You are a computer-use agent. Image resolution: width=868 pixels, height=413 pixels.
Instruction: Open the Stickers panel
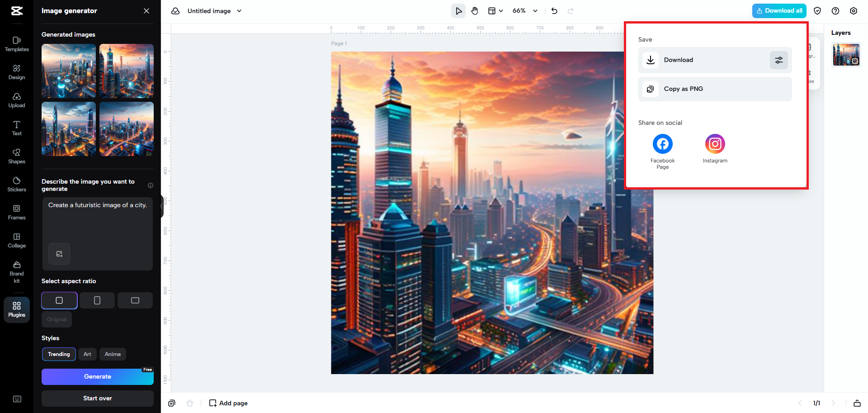tap(17, 184)
